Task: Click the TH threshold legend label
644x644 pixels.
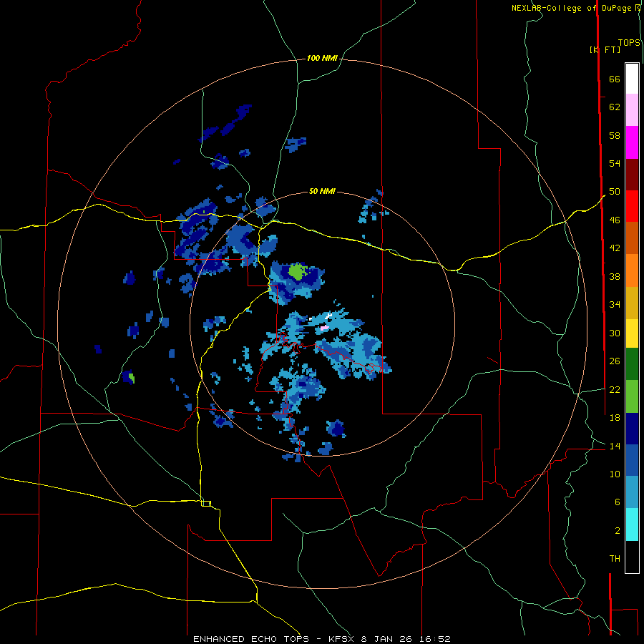Action: pyautogui.click(x=615, y=559)
